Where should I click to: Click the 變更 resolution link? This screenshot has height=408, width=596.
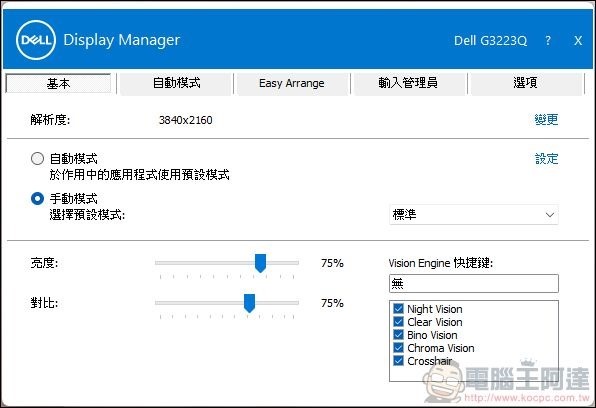pyautogui.click(x=546, y=120)
